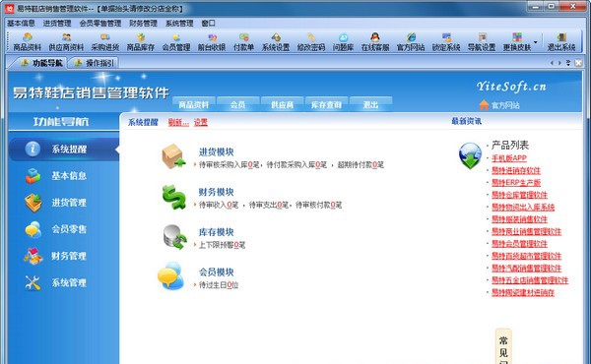Close the active tab with X button

[x=578, y=63]
